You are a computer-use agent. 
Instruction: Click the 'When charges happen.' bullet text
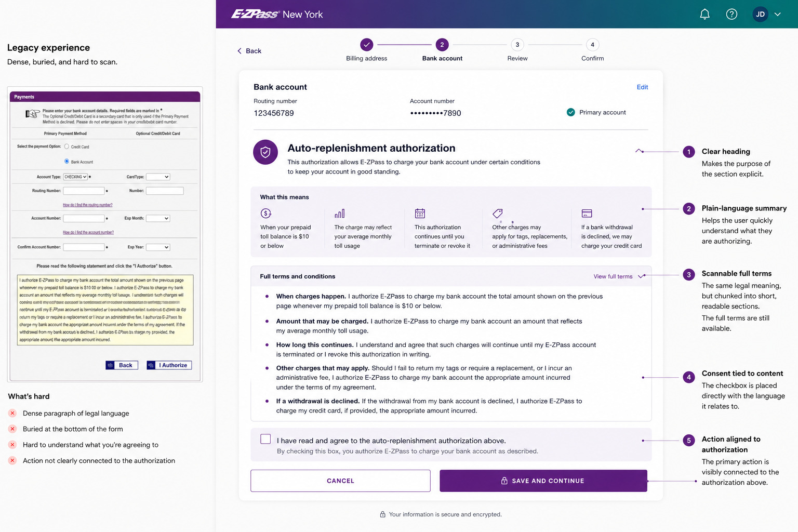(x=311, y=296)
